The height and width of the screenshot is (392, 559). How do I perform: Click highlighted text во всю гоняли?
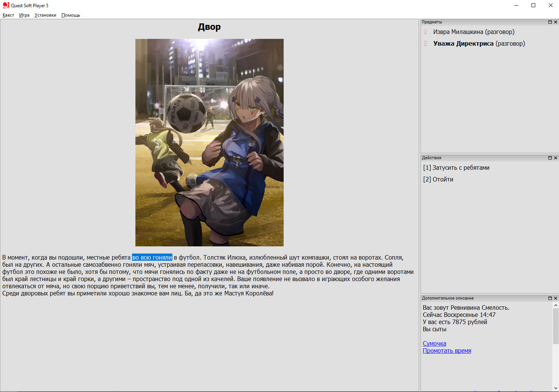coord(152,258)
